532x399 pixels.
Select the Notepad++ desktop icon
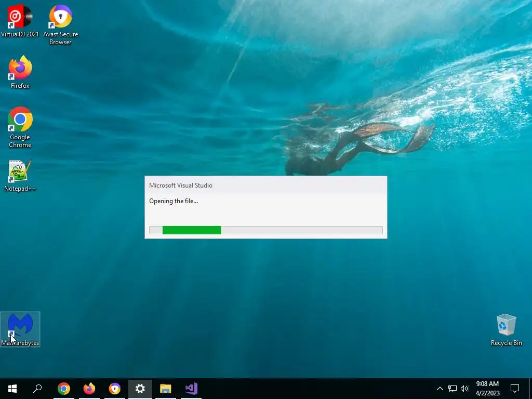20,176
